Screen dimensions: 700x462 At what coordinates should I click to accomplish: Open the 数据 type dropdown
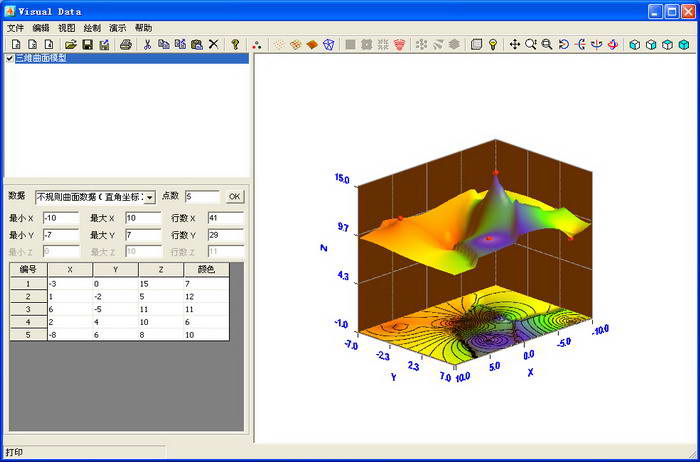point(149,197)
